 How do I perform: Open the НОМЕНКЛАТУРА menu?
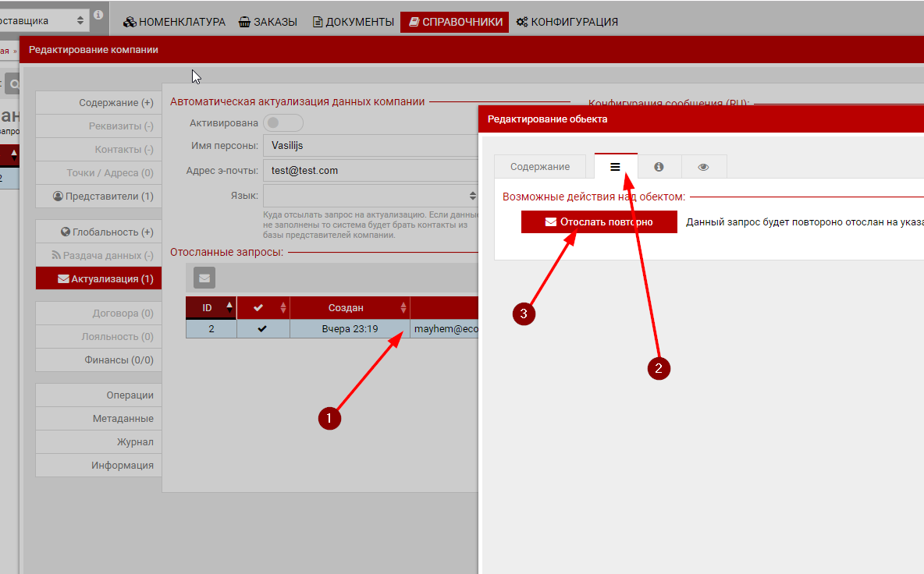tap(175, 22)
